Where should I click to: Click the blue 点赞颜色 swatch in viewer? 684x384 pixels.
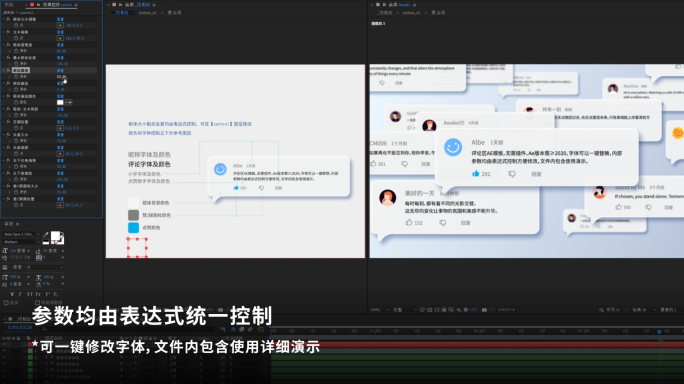tap(133, 227)
